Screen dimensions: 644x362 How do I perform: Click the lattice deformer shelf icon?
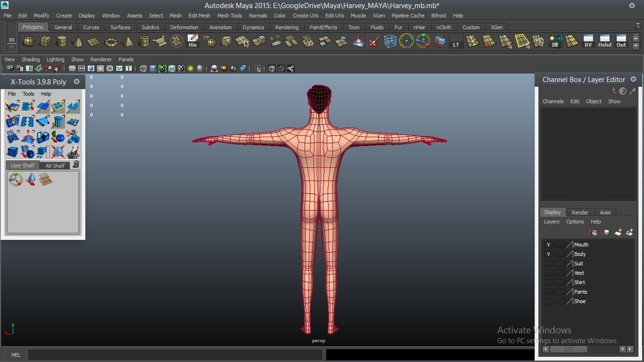point(390,41)
